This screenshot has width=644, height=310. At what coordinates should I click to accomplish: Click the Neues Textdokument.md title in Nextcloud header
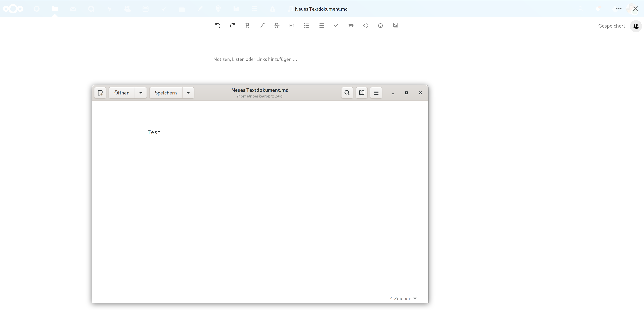click(321, 9)
